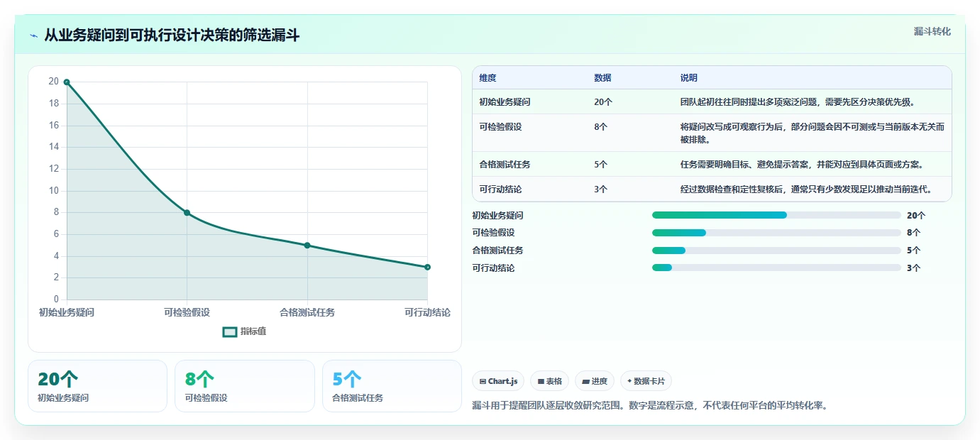Screen dimensions: 980x440
Task: Click the 初始业务疑问 progress bar
Action: tap(776, 215)
